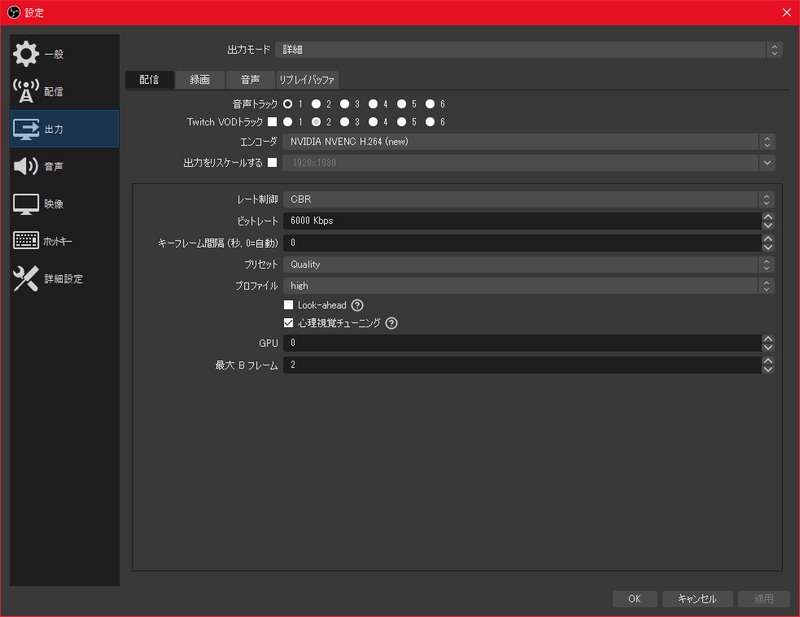Select Twitch VODトラック radio button 6
Image resolution: width=800 pixels, height=617 pixels.
click(431, 122)
